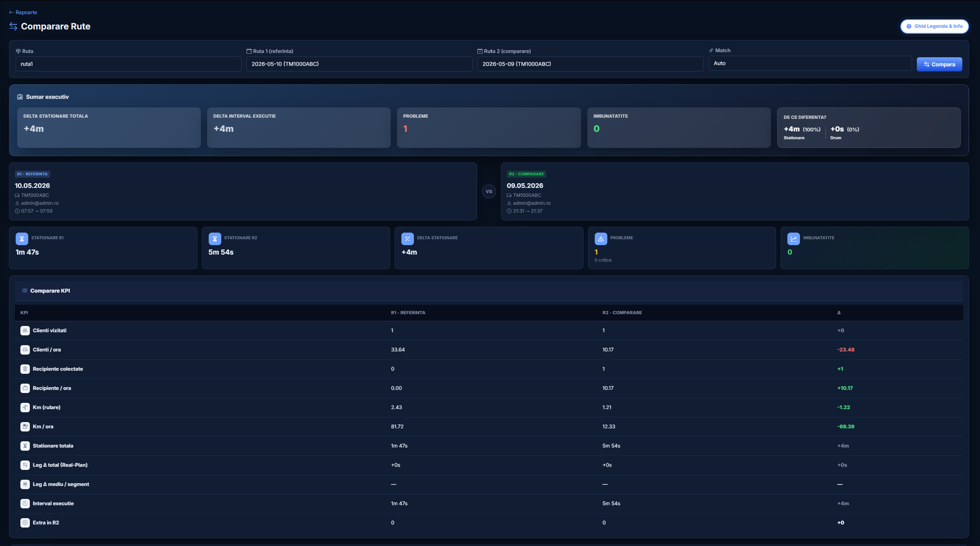Image resolution: width=980 pixels, height=546 pixels.
Task: Click the VS circle between routes
Action: tap(489, 191)
